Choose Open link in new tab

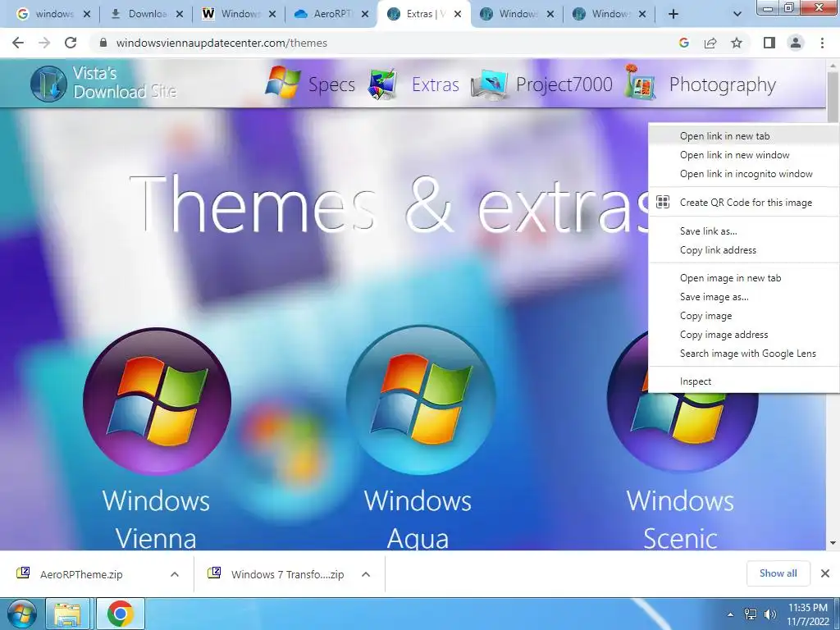[x=743, y=136]
